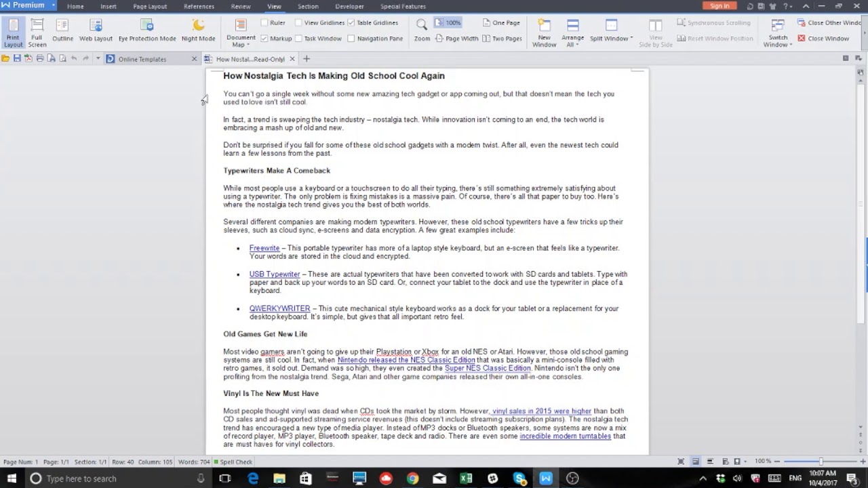Collapse the ribbon with the chevron
The width and height of the screenshot is (868, 488).
pyautogui.click(x=806, y=6)
